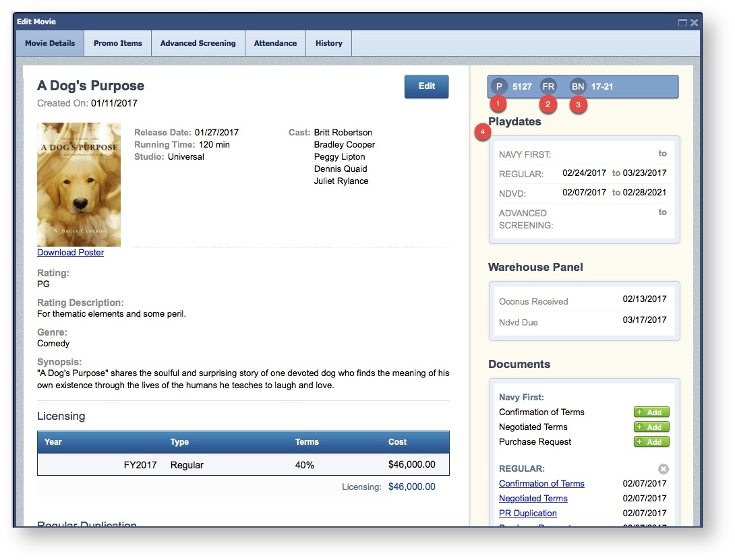Open the Advanced Screening tab
The width and height of the screenshot is (735, 560).
click(198, 43)
